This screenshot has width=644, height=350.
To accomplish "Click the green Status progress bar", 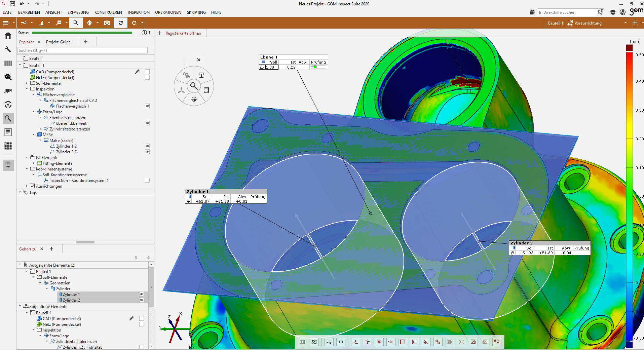I will point(82,33).
